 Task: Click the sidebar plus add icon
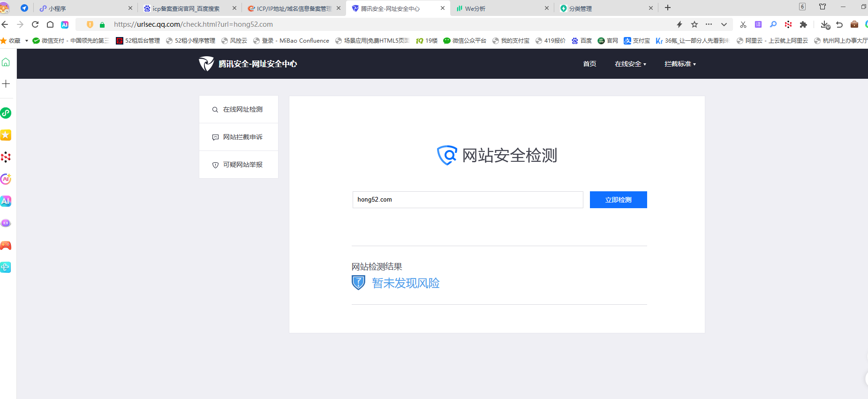[x=6, y=84]
